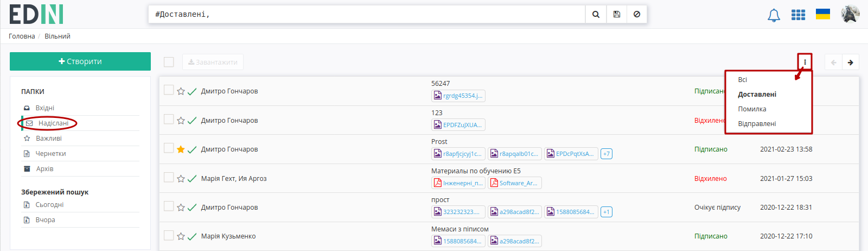The image size is (868, 251).
Task: Open the user avatar profile
Action: (x=850, y=14)
